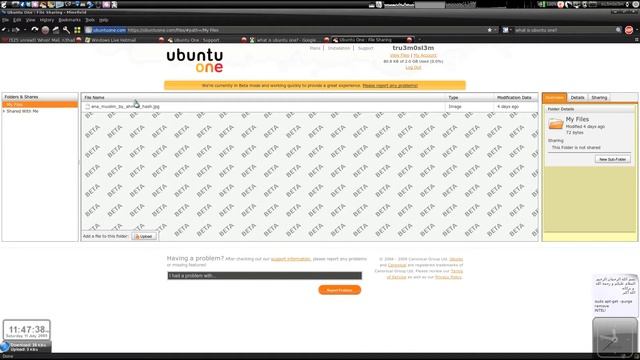Close the what is ubuntu one Google tab

pyautogui.click(x=326, y=40)
